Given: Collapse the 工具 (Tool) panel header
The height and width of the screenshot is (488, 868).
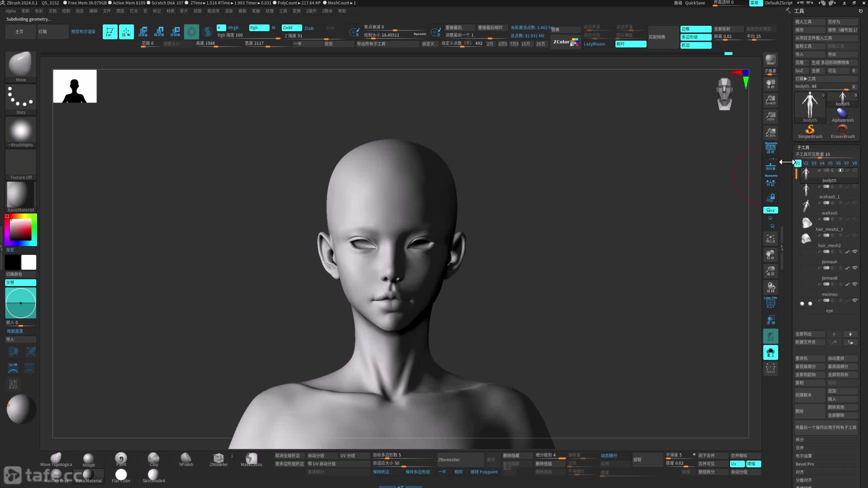Looking at the screenshot, I should tap(799, 11).
